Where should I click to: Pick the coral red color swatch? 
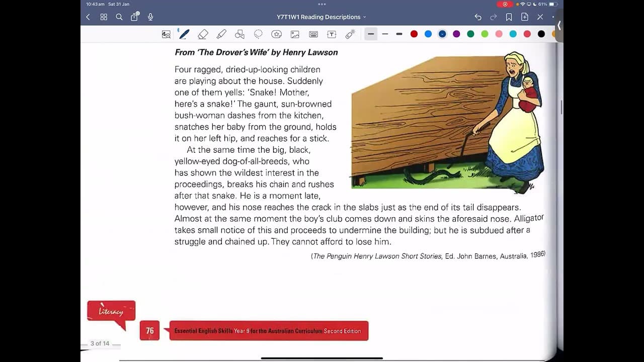(527, 34)
